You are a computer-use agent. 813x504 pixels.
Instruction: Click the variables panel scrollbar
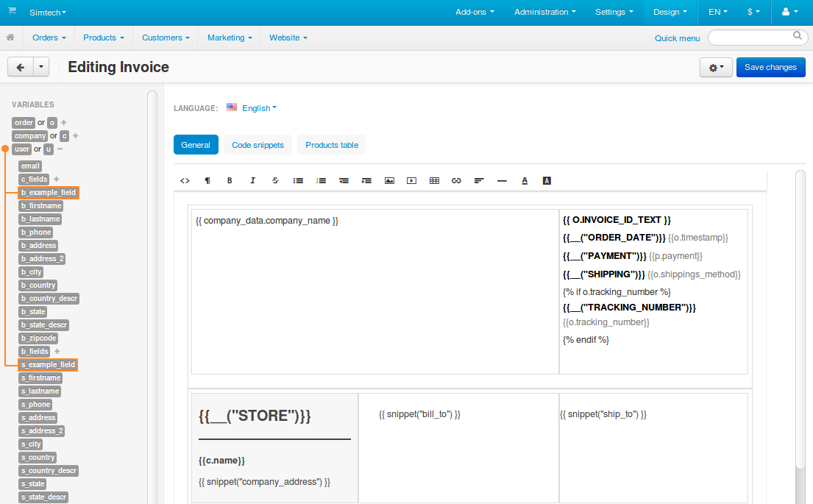(152, 297)
